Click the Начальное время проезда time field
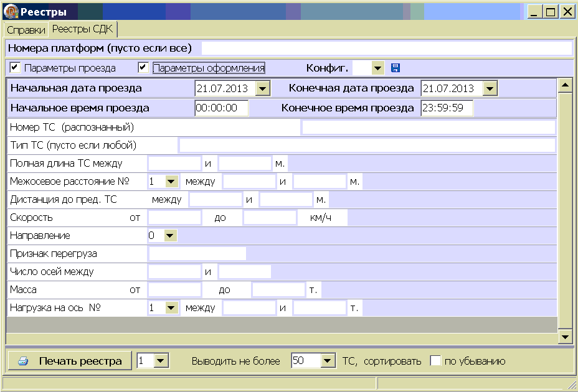The width and height of the screenshot is (578, 392). tap(221, 108)
